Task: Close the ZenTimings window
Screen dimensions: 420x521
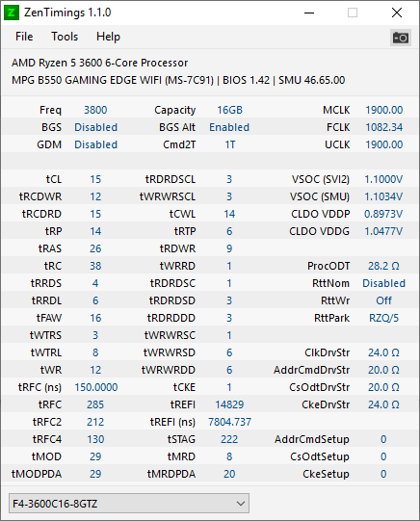Action: tap(397, 13)
